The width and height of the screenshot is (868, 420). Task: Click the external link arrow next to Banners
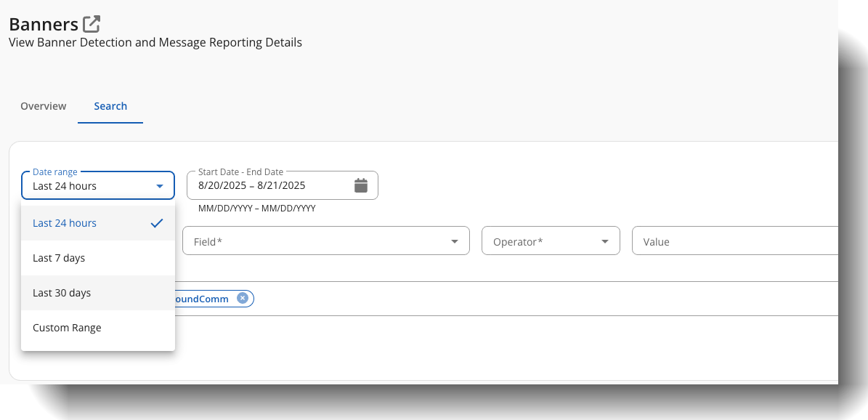coord(91,23)
